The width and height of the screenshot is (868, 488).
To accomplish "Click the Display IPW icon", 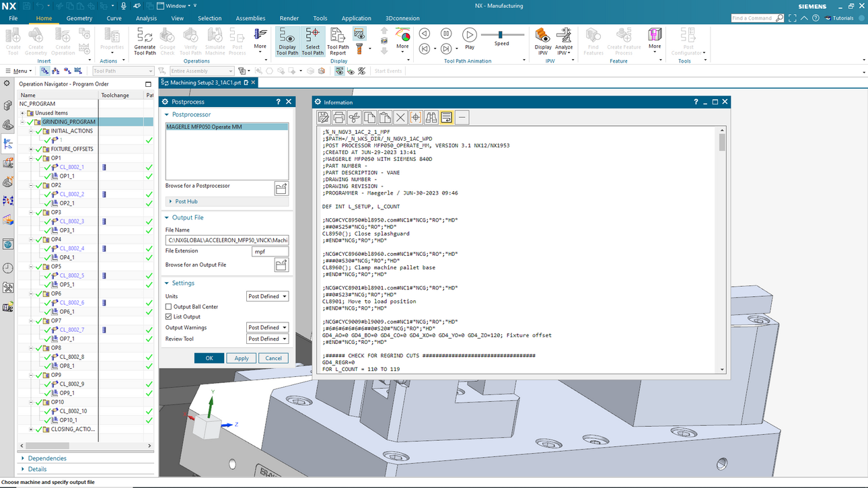I will tap(543, 40).
